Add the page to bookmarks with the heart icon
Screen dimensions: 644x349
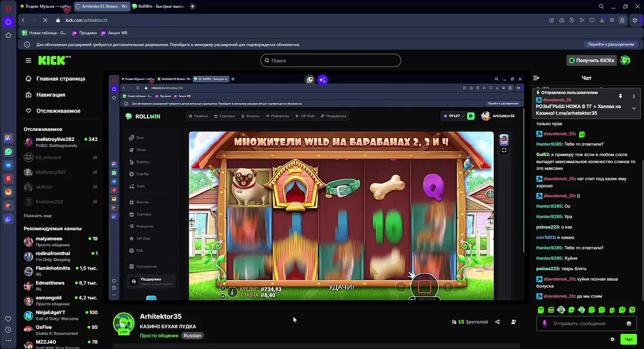coord(592,20)
